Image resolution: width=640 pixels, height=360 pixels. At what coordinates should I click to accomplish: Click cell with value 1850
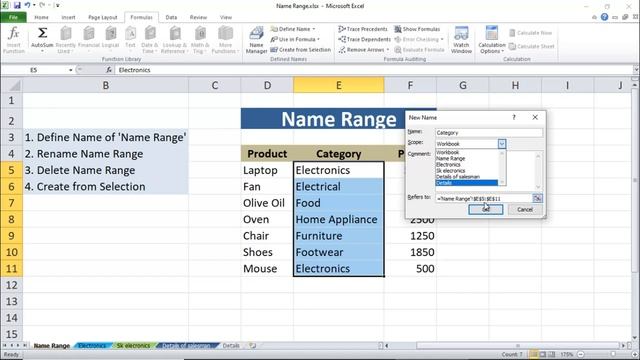(x=410, y=252)
